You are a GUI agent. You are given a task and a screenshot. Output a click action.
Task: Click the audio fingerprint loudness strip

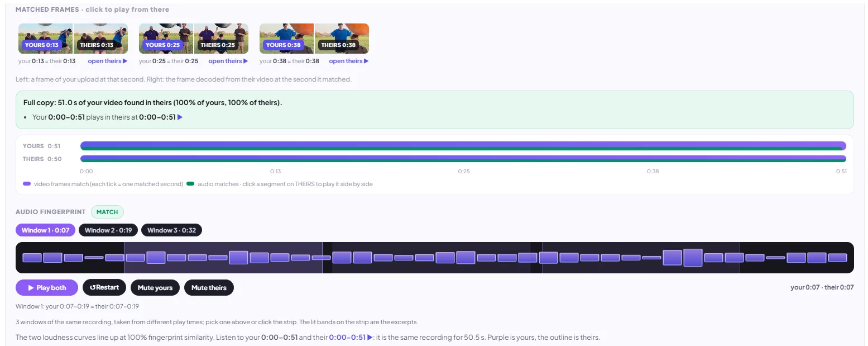click(435, 258)
